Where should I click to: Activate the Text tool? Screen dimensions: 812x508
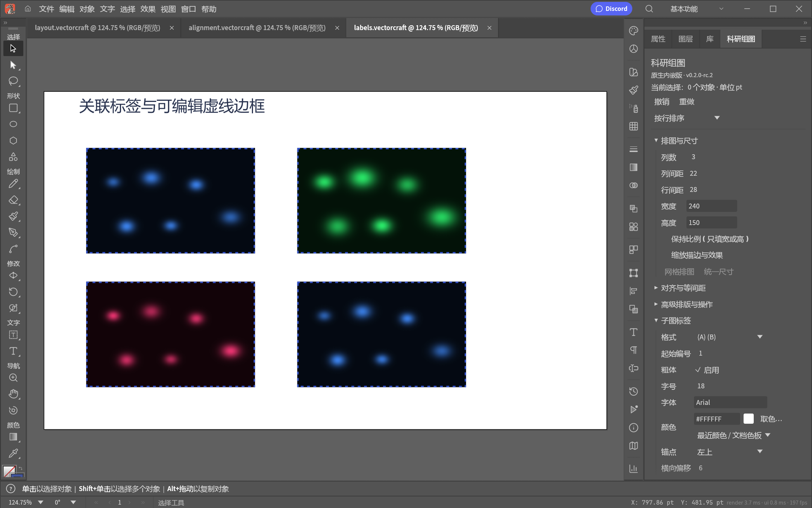click(13, 351)
